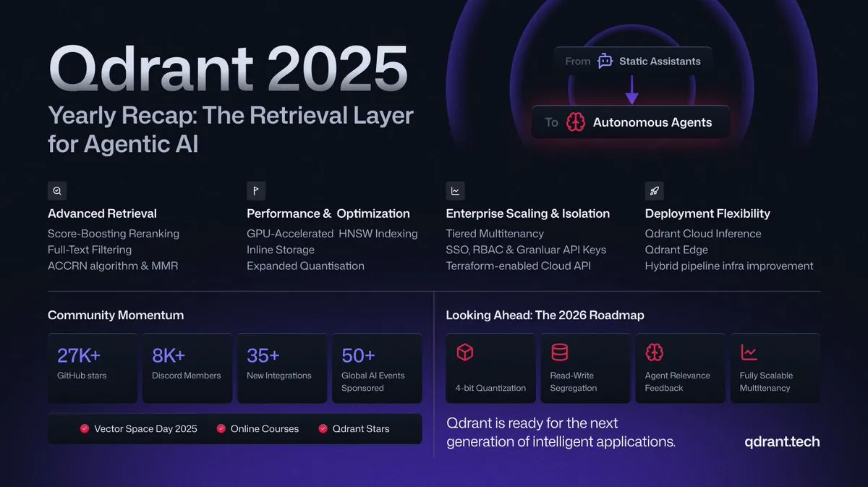Click the brain icon on Agent Relevance Feedback card
The height and width of the screenshot is (487, 868).
tap(654, 352)
